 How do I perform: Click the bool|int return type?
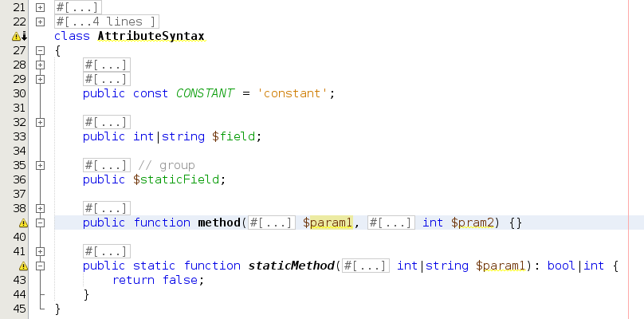pos(575,266)
